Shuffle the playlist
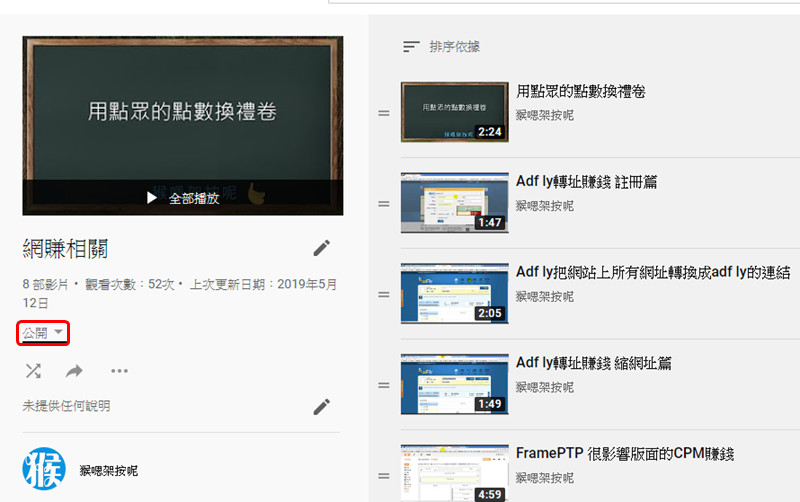This screenshot has width=800, height=502. (33, 371)
